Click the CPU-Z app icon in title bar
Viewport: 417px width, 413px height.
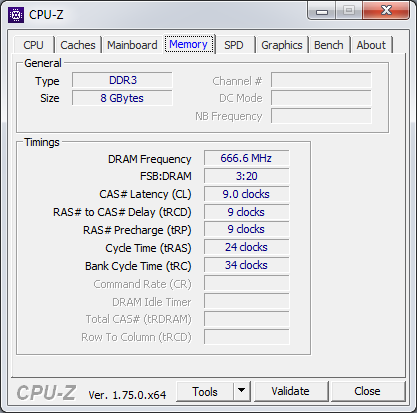coord(16,15)
